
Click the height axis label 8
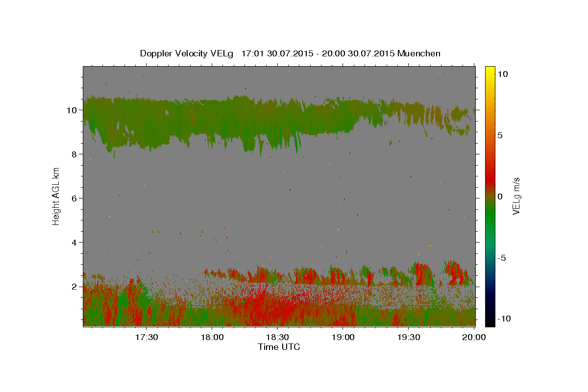(x=74, y=154)
